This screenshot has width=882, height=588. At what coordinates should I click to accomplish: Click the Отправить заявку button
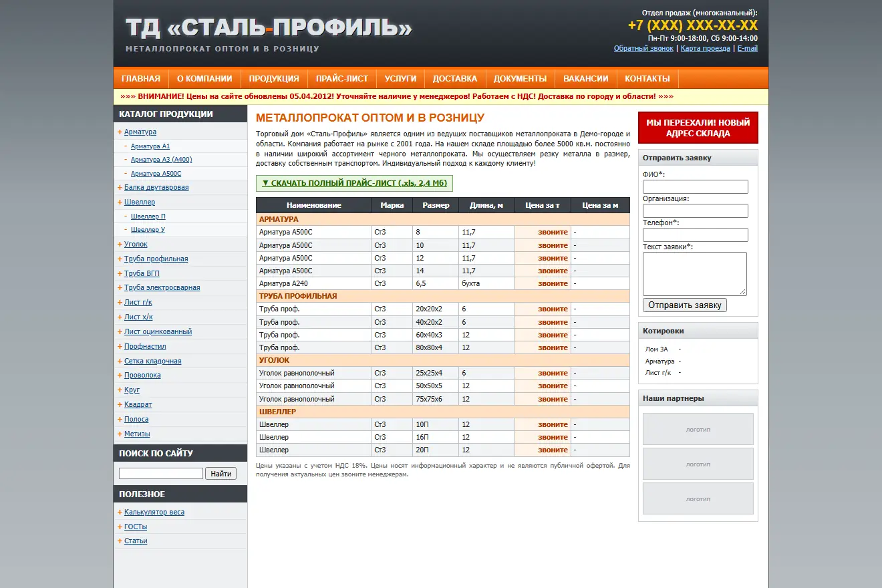point(685,305)
